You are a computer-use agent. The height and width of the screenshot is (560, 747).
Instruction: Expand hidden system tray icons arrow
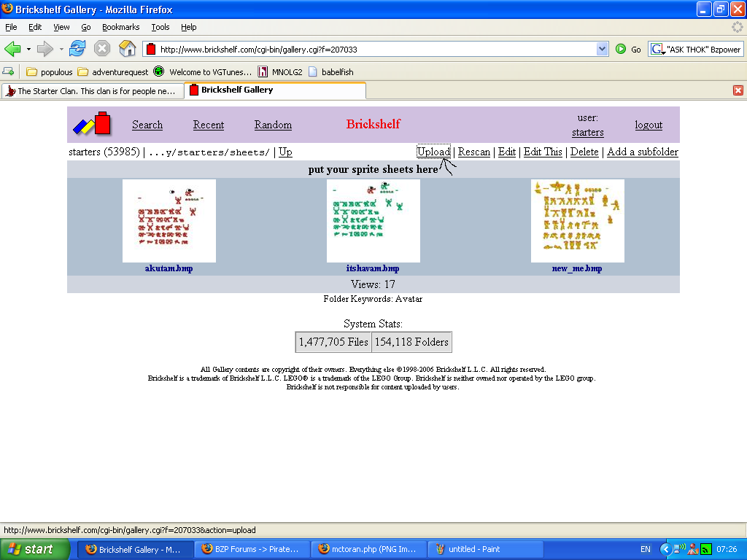click(x=665, y=550)
